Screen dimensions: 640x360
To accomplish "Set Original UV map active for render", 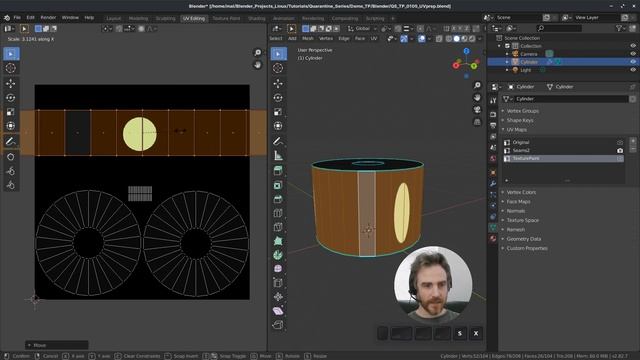I will [620, 142].
